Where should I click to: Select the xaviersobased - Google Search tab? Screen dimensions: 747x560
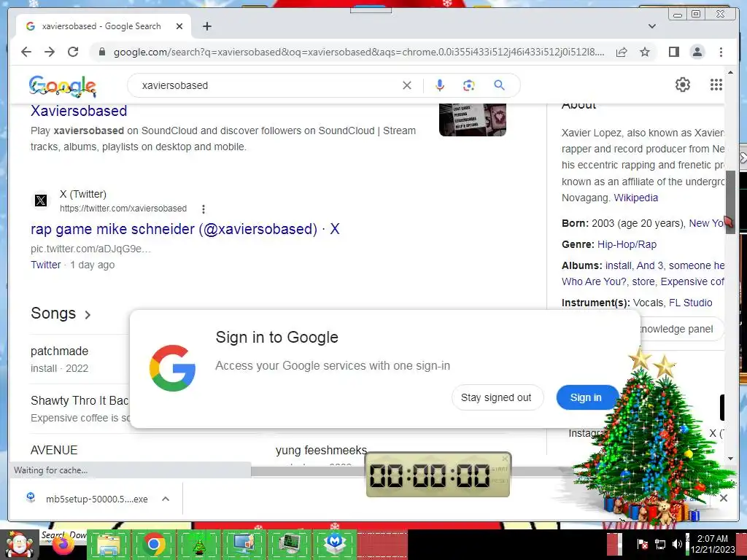coord(104,26)
